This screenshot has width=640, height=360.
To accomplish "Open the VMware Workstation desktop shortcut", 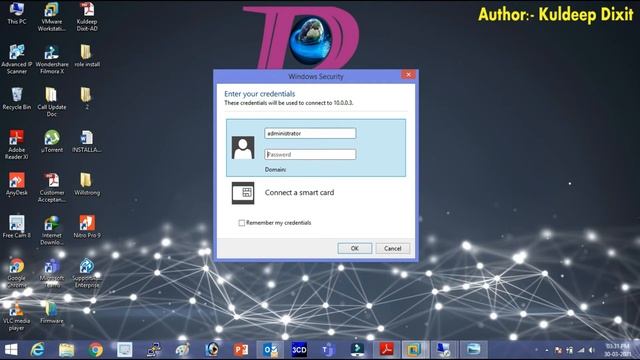I will (52, 17).
